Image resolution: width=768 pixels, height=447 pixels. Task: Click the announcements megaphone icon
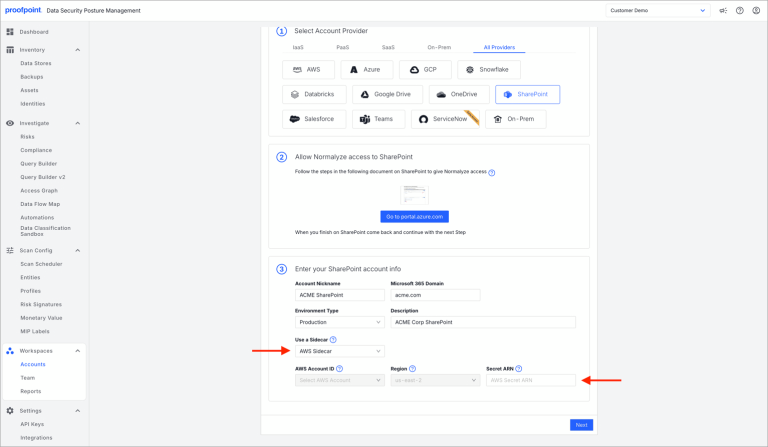pos(723,11)
